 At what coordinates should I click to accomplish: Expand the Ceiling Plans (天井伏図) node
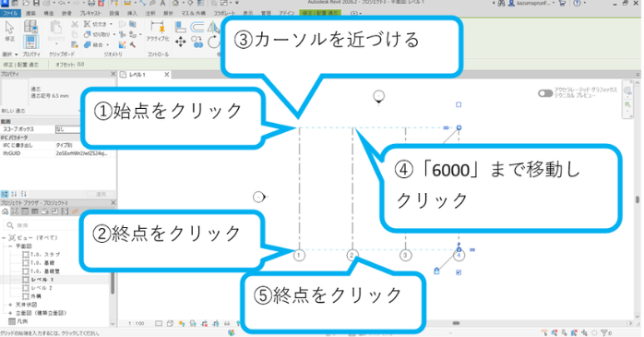click(x=10, y=305)
